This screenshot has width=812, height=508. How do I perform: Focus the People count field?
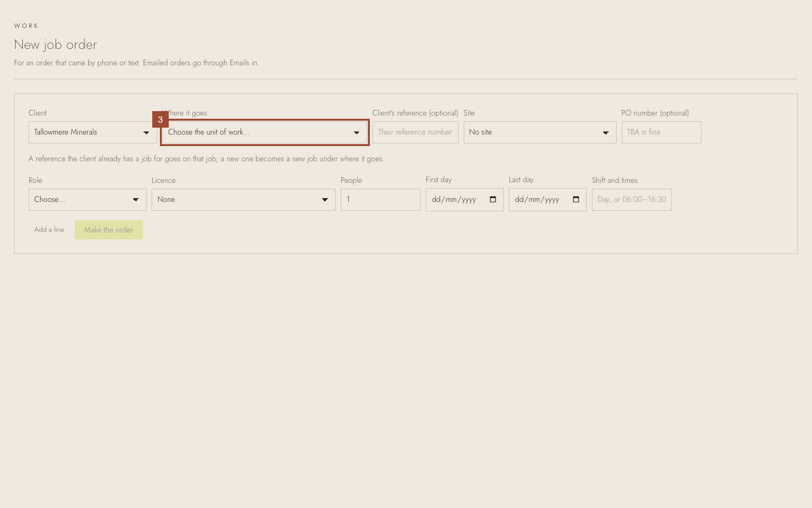[381, 199]
